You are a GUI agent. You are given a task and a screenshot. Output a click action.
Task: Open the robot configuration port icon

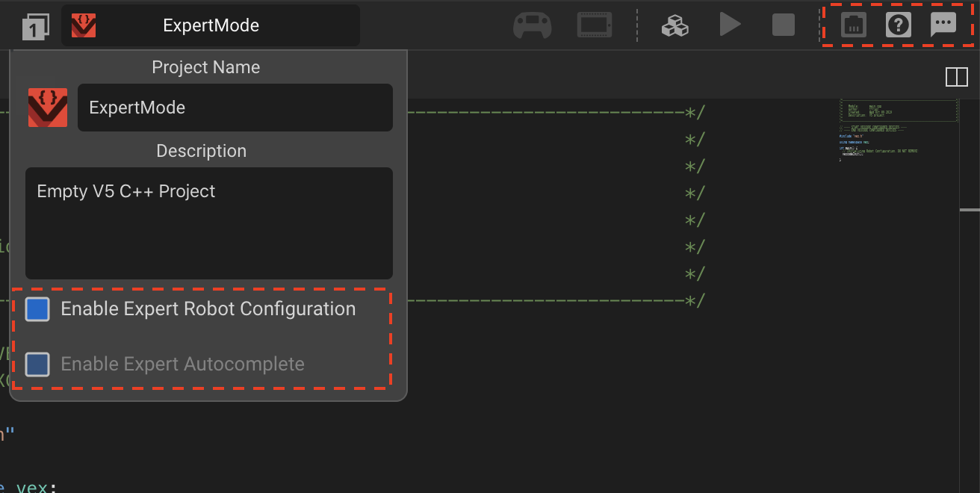point(853,25)
